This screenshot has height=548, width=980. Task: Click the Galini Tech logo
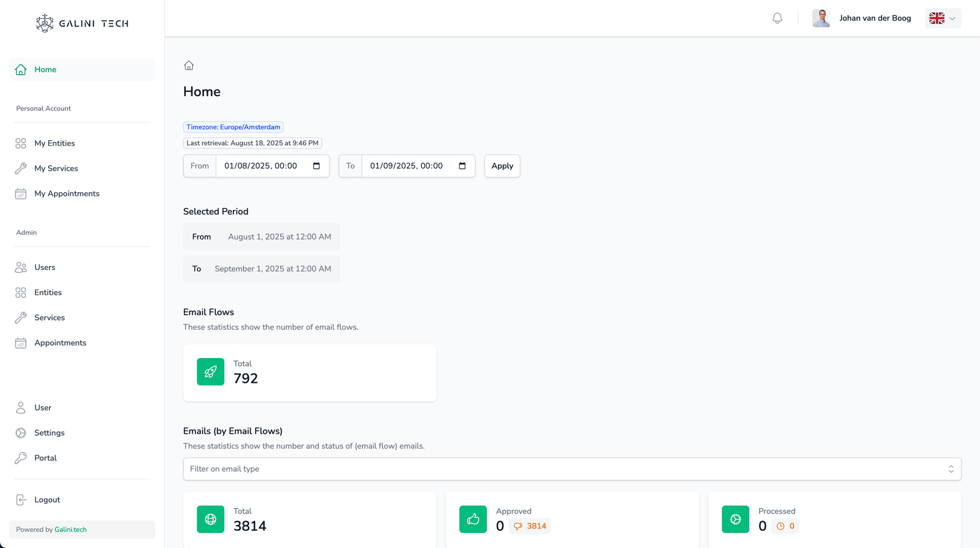(82, 23)
